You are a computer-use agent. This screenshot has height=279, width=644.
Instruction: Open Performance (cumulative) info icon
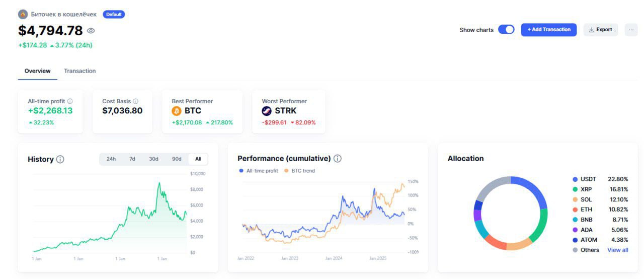point(338,158)
